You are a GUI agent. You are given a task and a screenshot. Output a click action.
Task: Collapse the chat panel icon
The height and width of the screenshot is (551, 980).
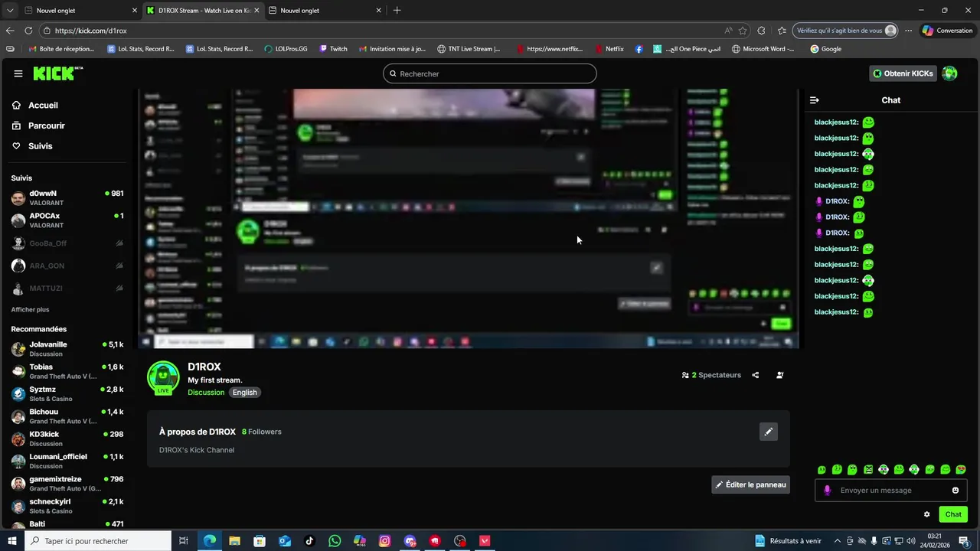pyautogui.click(x=815, y=100)
